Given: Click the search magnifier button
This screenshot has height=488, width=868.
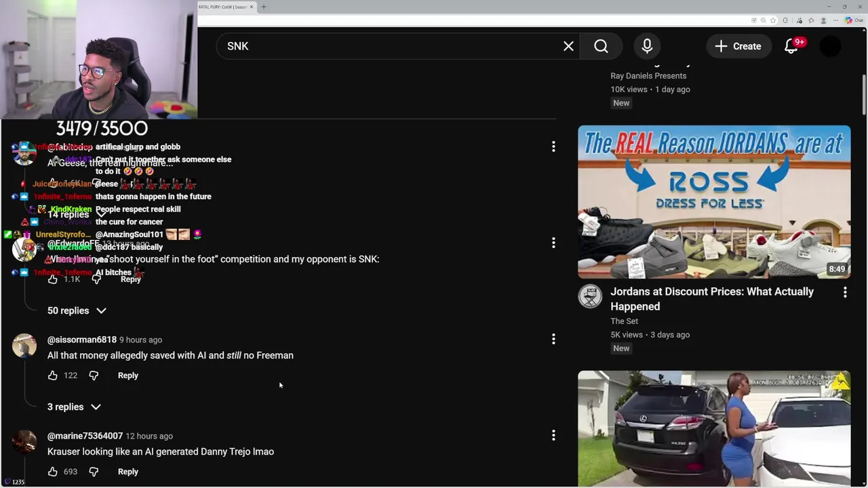Looking at the screenshot, I should 601,46.
